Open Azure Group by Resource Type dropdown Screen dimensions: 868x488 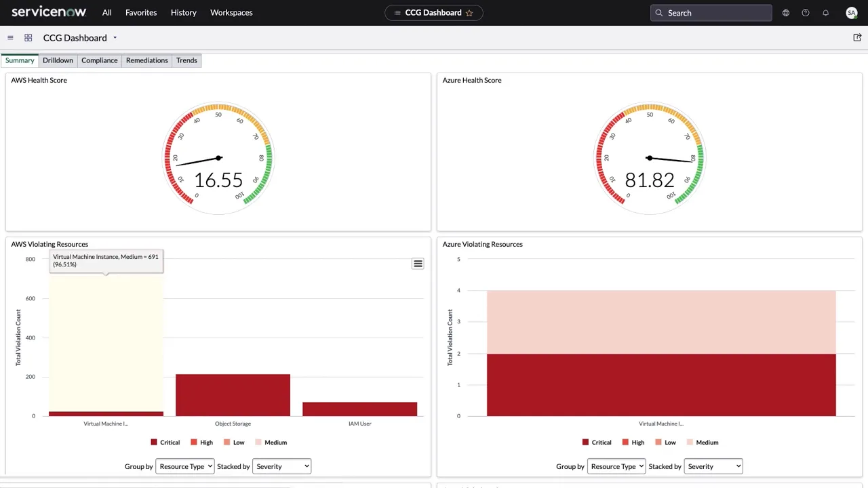tap(616, 466)
